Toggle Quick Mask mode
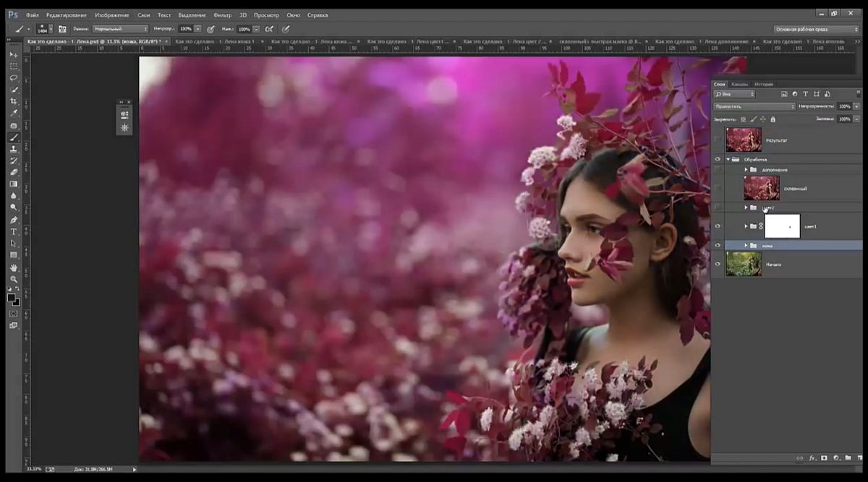This screenshot has height=482, width=868. [x=13, y=314]
